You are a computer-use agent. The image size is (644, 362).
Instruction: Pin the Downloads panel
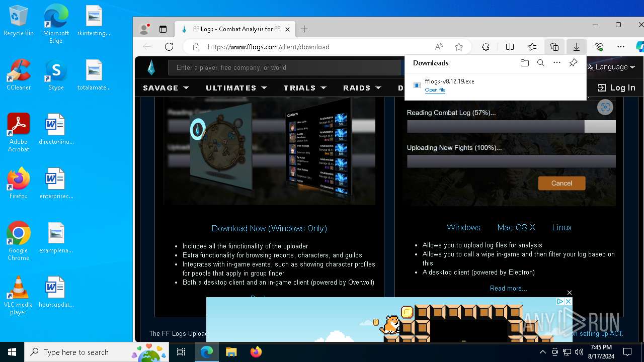(573, 63)
